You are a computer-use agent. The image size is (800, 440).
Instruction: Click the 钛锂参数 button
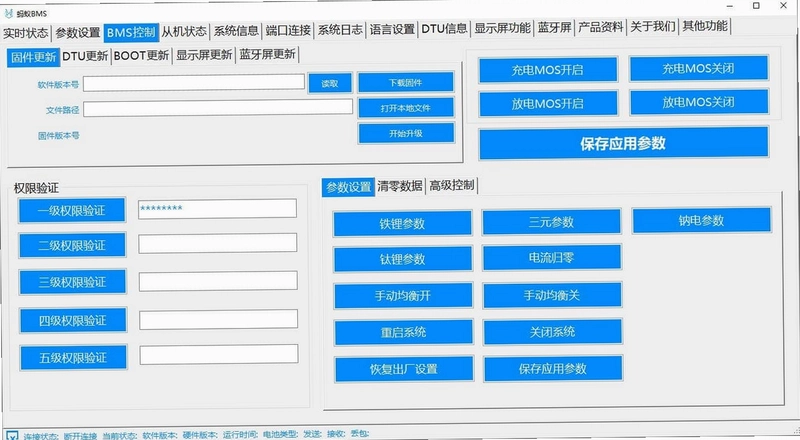coord(403,259)
